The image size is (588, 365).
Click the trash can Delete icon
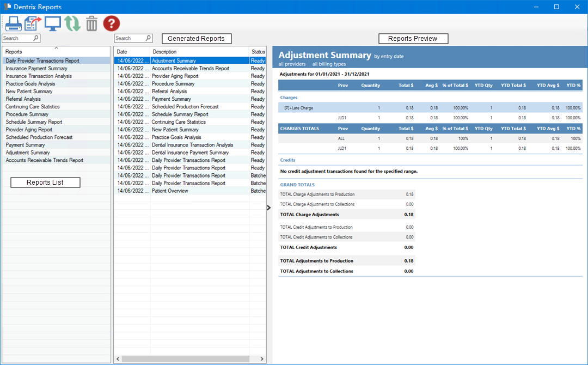pyautogui.click(x=91, y=23)
